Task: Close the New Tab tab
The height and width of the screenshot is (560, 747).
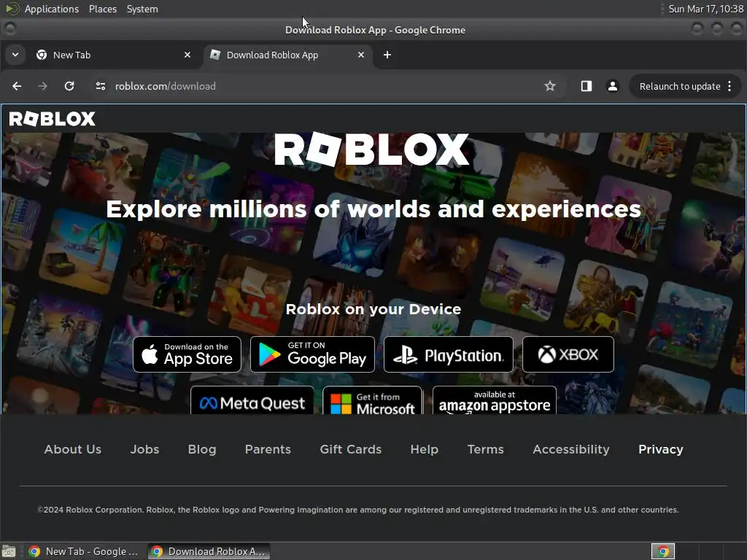Action: click(187, 55)
